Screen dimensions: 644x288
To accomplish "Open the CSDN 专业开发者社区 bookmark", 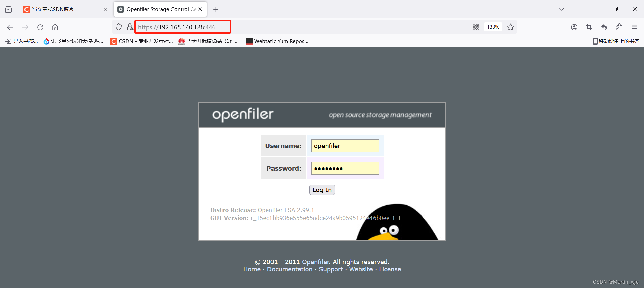I will 142,41.
